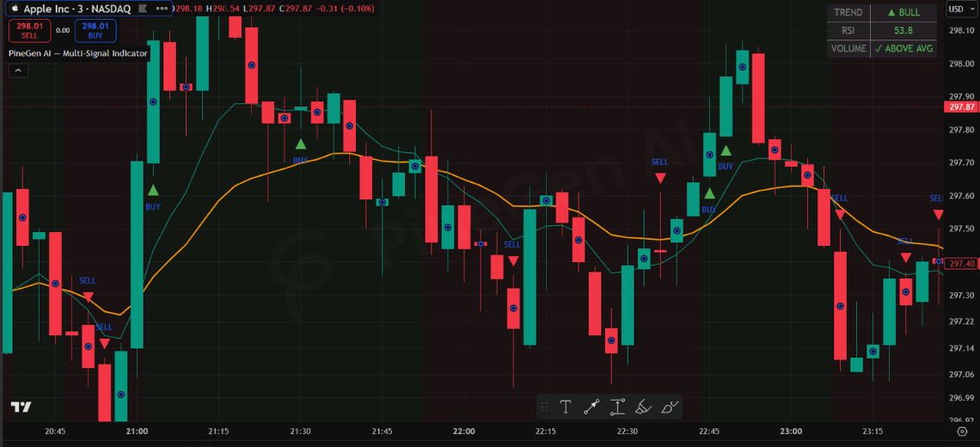Click the 22:45 time axis label
Screen dimensions: 980x447
click(708, 432)
